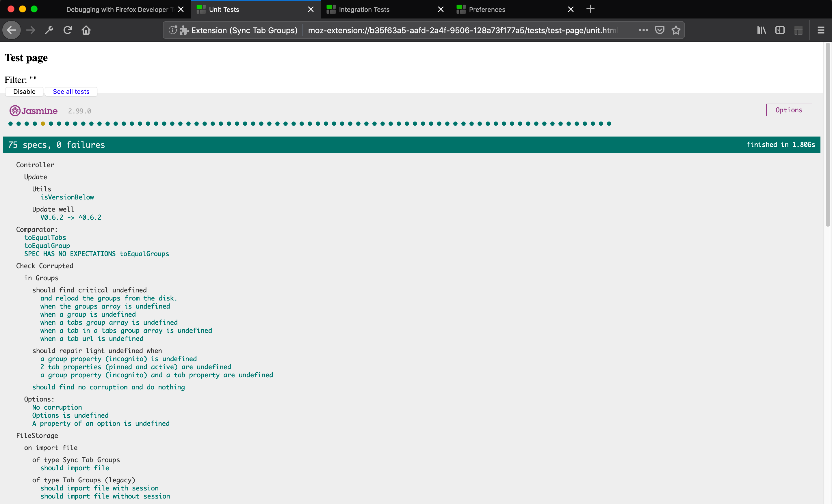Viewport: 832px width, 504px height.
Task: Show site information icon in address bar
Action: 172,30
